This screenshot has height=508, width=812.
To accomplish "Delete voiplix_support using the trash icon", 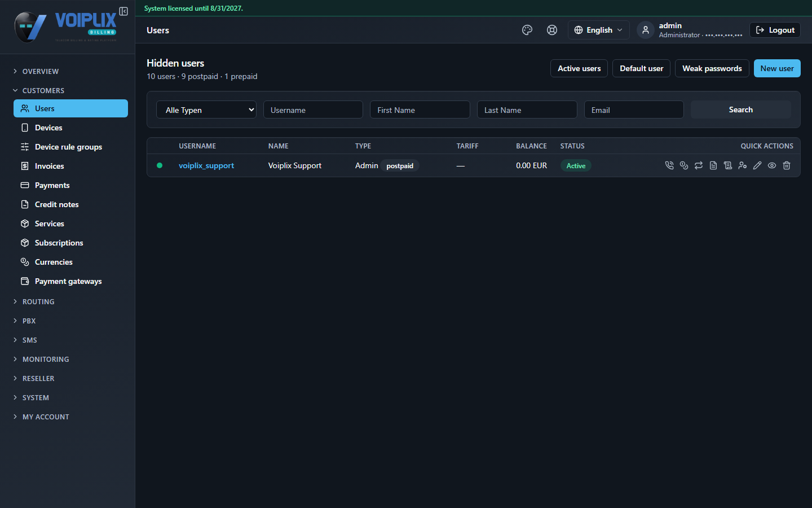I will pyautogui.click(x=787, y=165).
